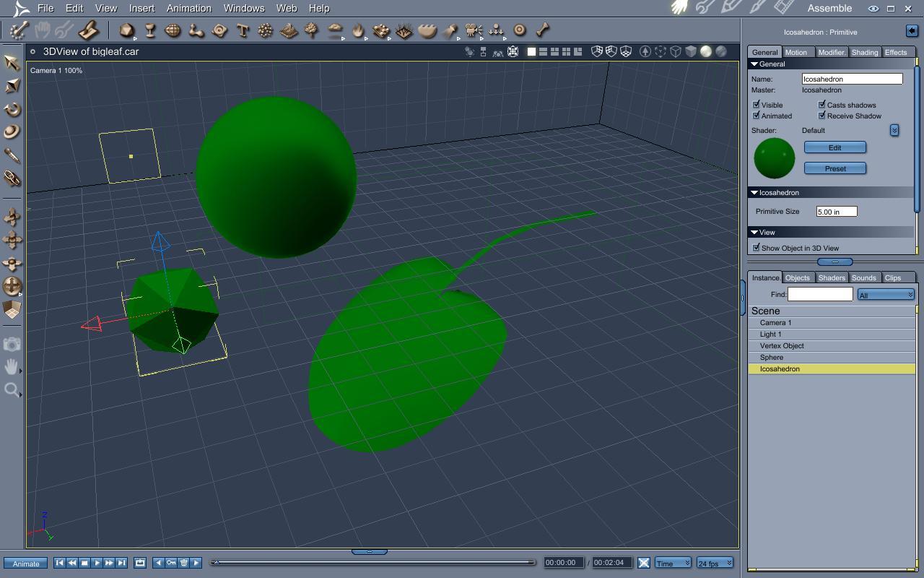Switch to the Motion tab

point(796,52)
